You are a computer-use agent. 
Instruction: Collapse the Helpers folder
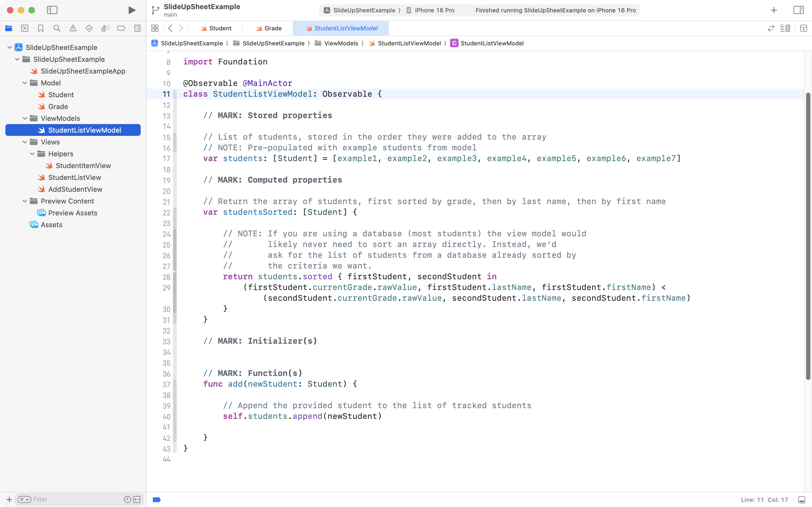[x=32, y=154]
